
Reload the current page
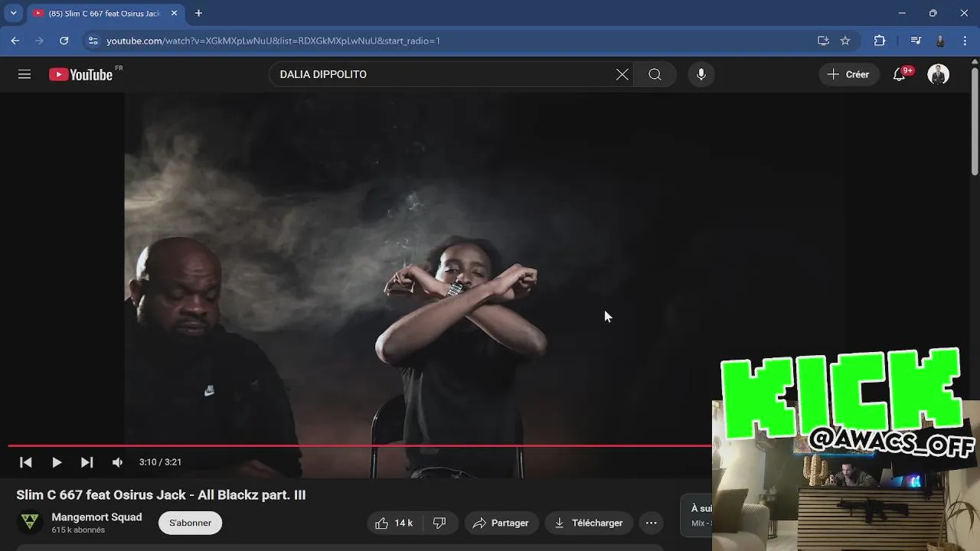coord(64,41)
